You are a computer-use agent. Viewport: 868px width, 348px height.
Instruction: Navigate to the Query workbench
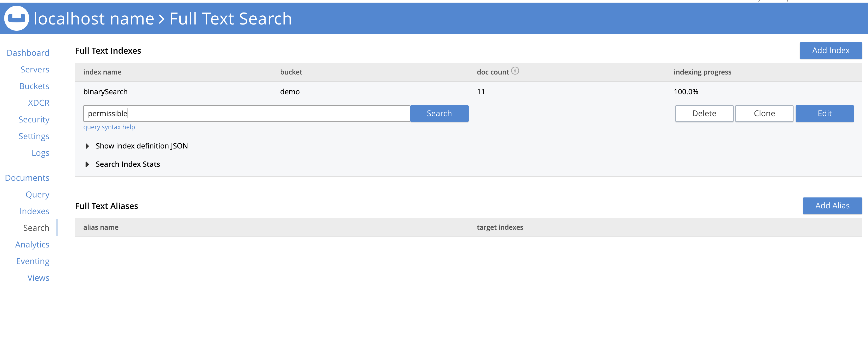[37, 195]
